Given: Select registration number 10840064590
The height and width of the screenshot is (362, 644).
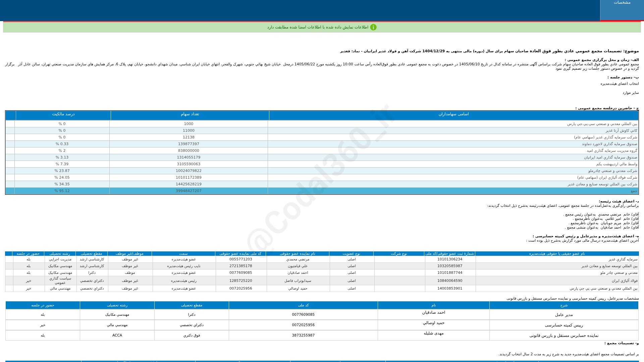Looking at the screenshot, I should tap(450, 281).
